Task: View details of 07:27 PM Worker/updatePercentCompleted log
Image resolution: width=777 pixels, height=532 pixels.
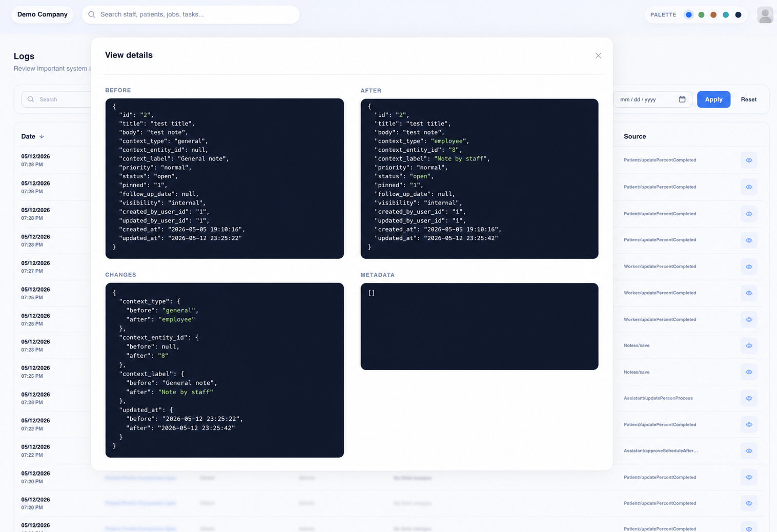Action: (749, 267)
